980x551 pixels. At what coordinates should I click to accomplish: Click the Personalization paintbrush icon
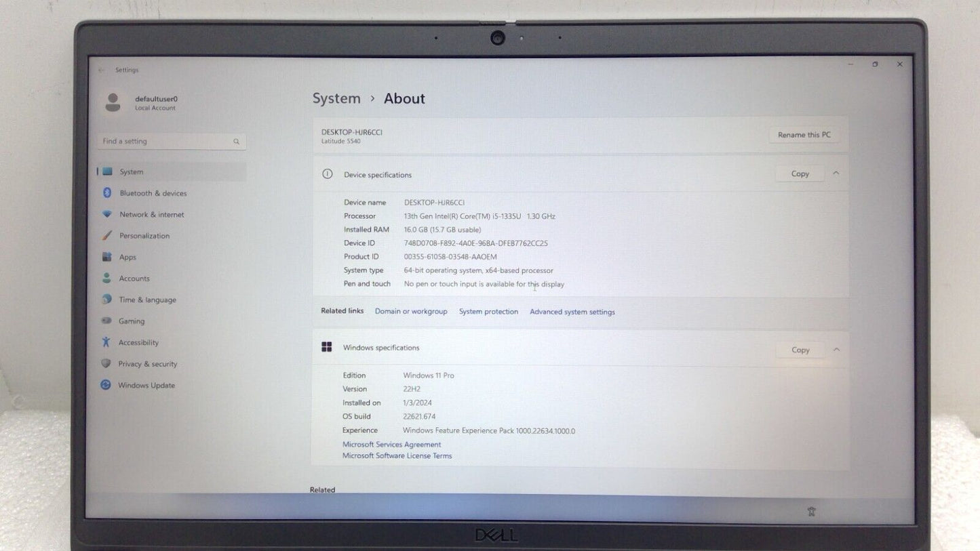click(106, 236)
